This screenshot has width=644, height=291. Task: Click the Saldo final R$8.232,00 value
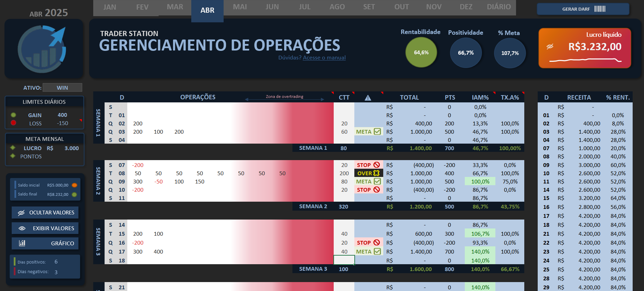point(58,194)
